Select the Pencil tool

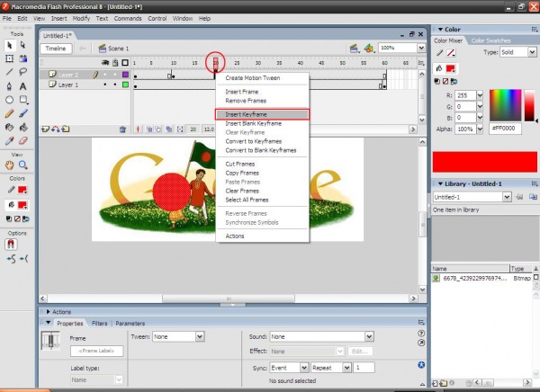(x=10, y=113)
